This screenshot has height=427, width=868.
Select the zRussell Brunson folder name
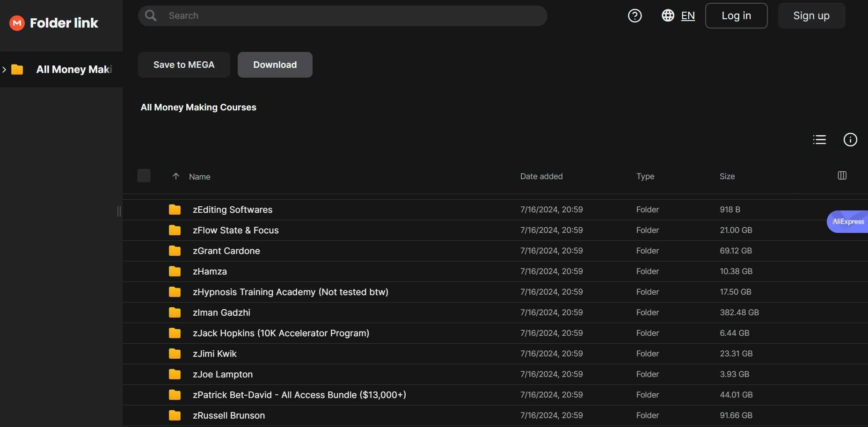[x=229, y=415]
